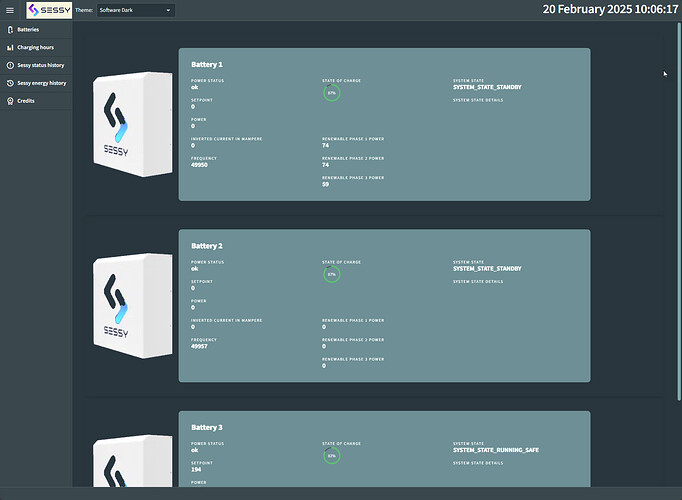Click SYSTEM_STATE_RUNNING_SAFE value in Battery 3
The image size is (682, 500).
pos(496,450)
